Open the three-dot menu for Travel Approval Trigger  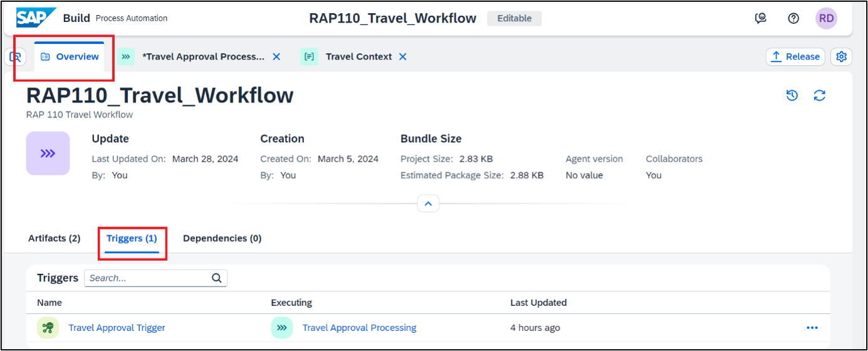pyautogui.click(x=812, y=328)
